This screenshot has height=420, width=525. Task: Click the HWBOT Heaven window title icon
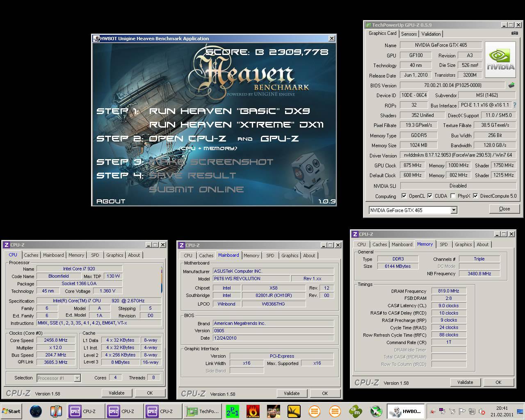point(96,39)
